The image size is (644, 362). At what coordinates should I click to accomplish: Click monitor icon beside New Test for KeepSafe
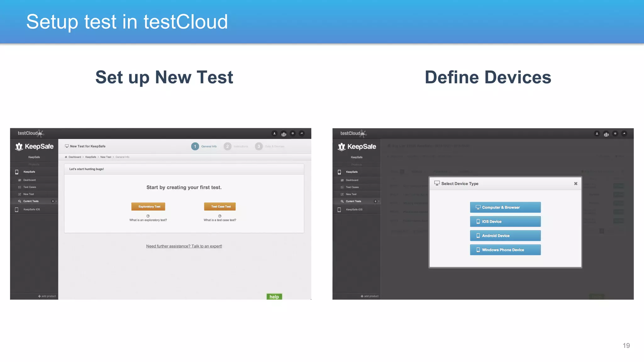pos(67,146)
